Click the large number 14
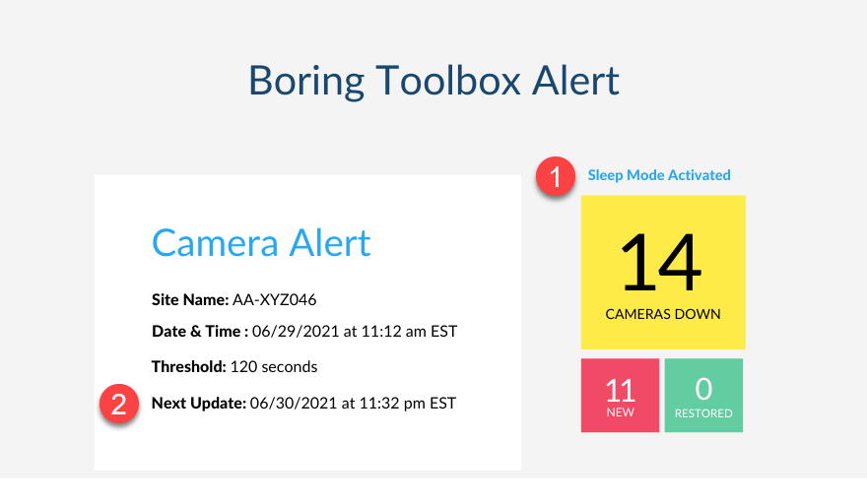 click(661, 262)
